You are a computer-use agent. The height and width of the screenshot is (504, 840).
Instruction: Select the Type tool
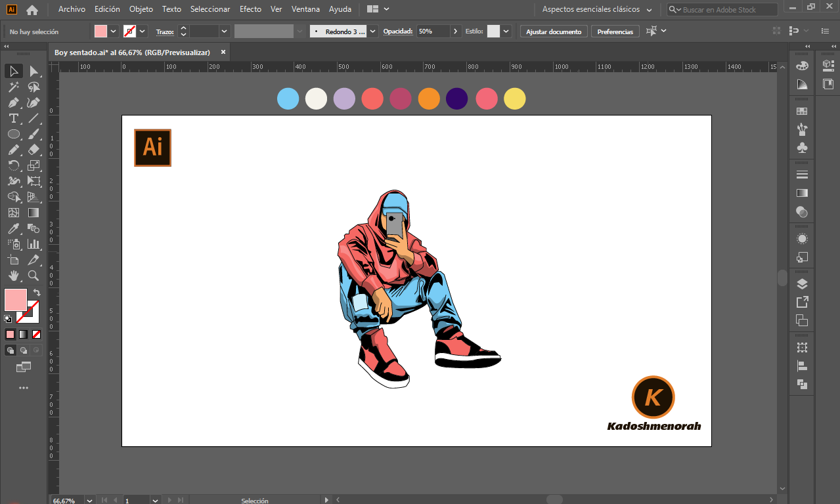pos(14,118)
